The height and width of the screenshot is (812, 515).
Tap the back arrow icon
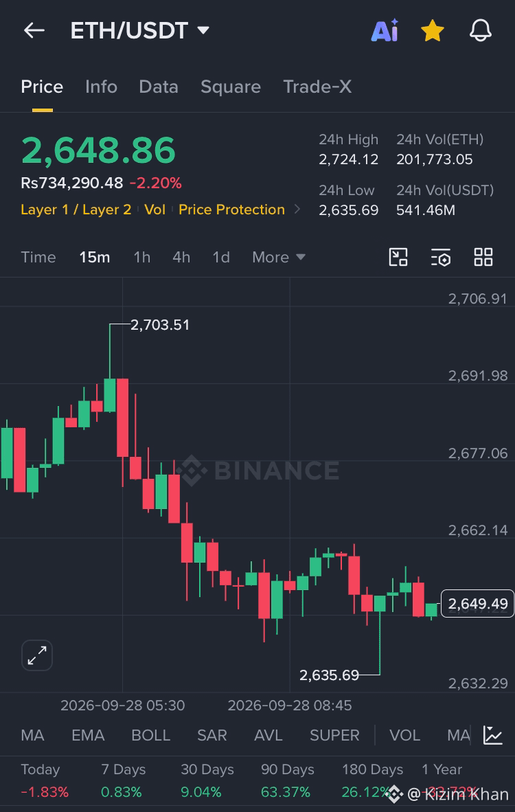tap(34, 30)
